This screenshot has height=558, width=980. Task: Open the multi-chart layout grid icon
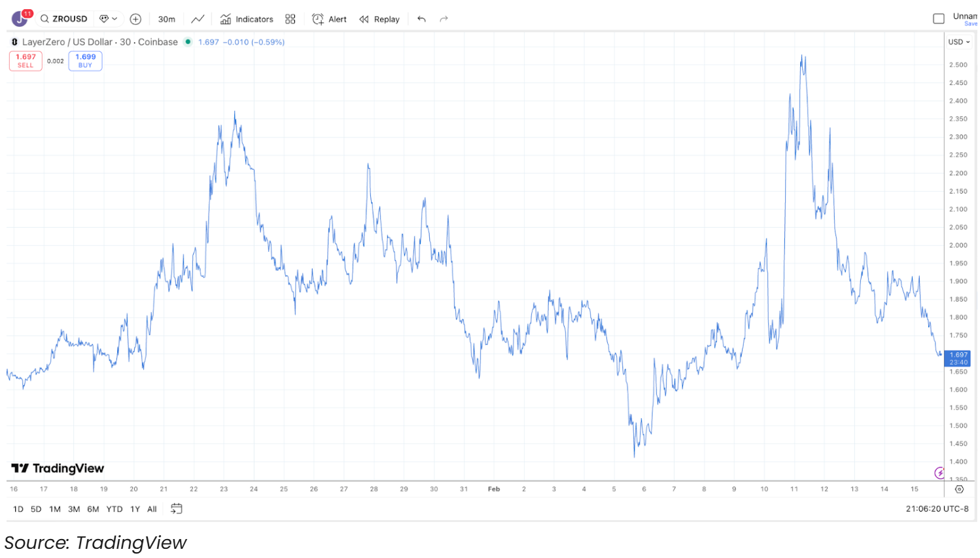290,19
